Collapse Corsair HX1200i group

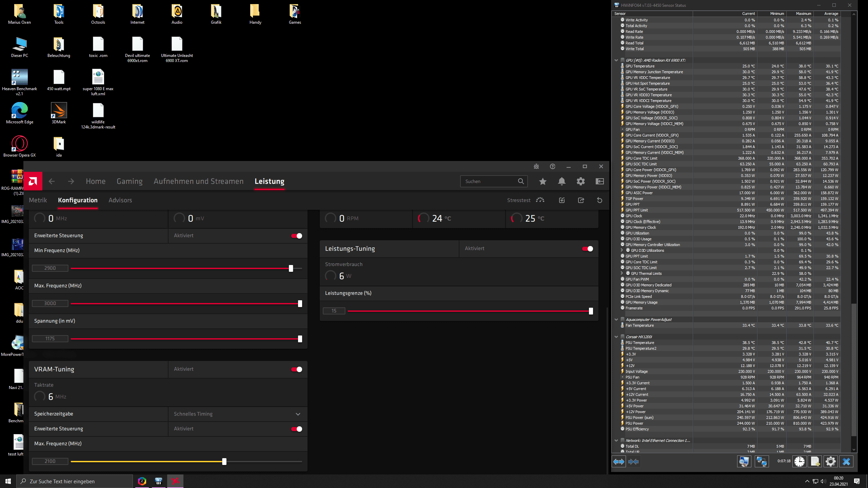616,337
